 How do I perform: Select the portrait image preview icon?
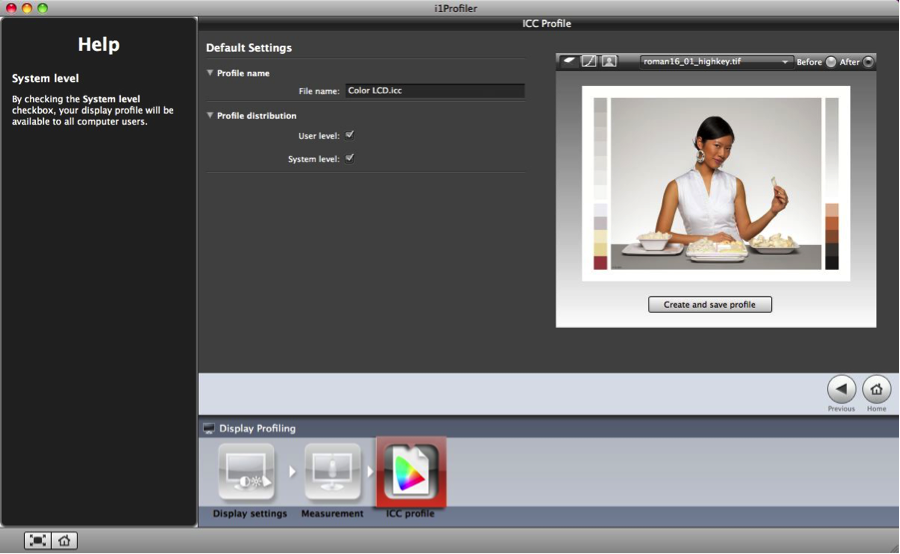pos(609,62)
